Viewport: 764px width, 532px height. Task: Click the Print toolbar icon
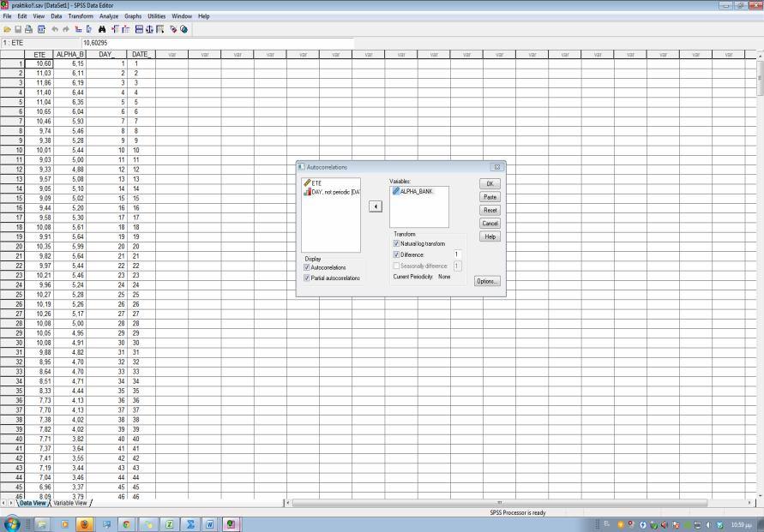(29, 30)
